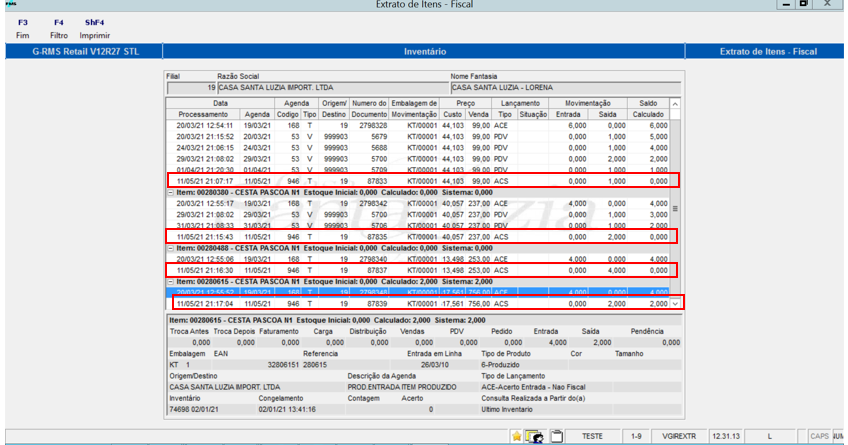Click the 1-9 status bar entry
Image resolution: width=848 pixels, height=445 pixels.
(x=636, y=436)
